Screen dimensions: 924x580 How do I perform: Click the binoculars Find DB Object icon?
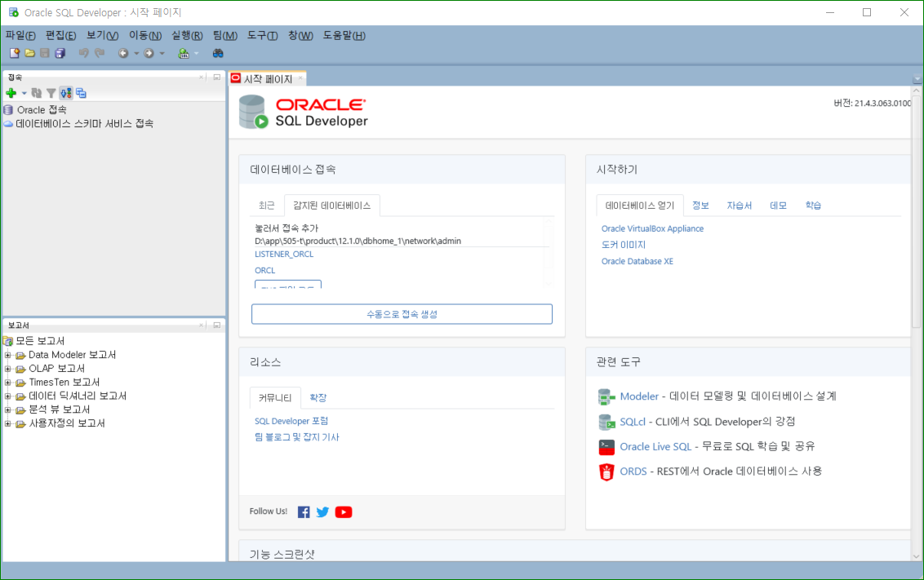click(x=218, y=54)
